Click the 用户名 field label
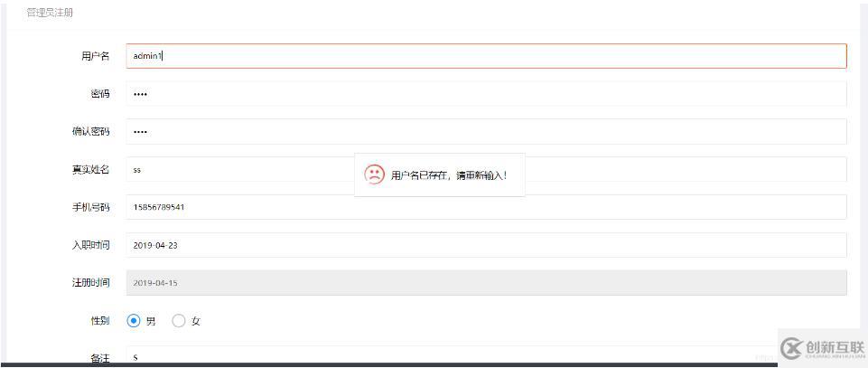Screen dimensions: 868x368 coord(95,57)
